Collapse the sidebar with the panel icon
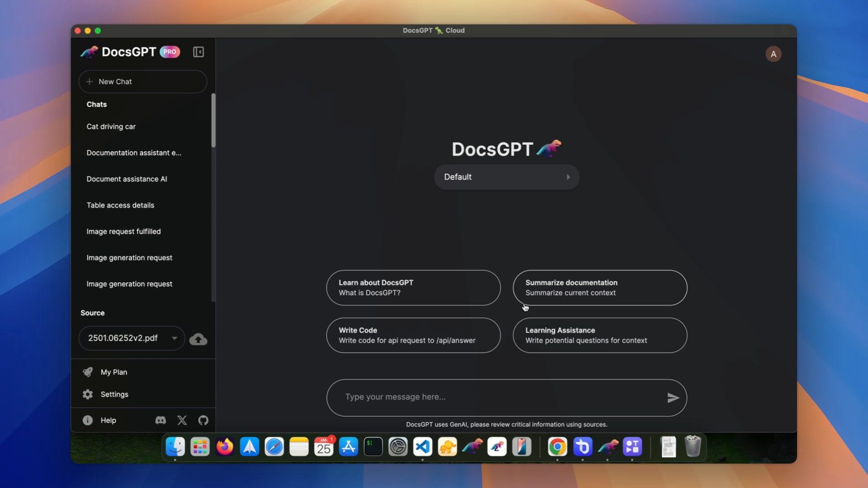Viewport: 868px width, 488px height. [x=198, y=52]
